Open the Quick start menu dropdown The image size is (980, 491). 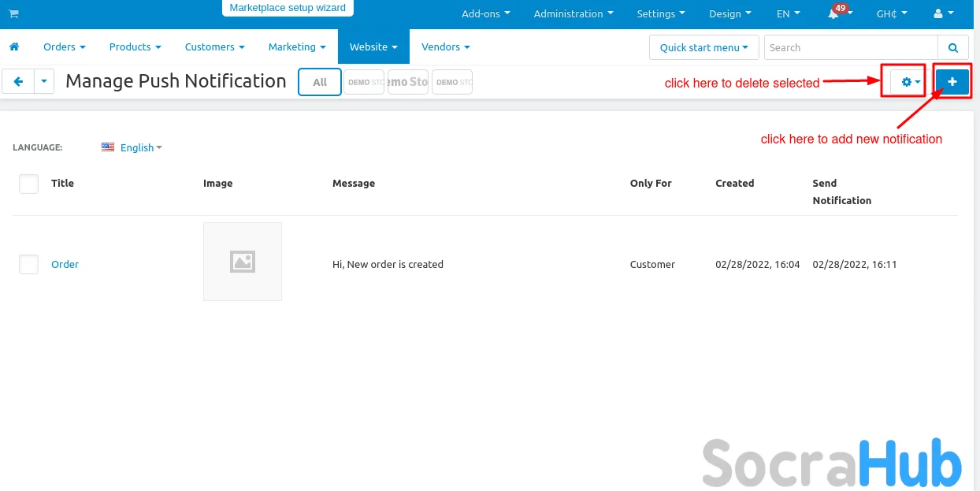tap(703, 47)
